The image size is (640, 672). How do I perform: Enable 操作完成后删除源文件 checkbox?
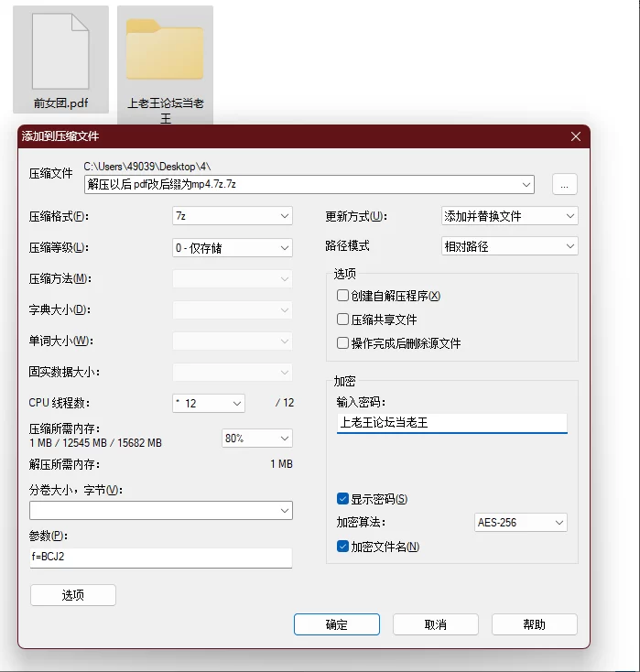click(342, 342)
